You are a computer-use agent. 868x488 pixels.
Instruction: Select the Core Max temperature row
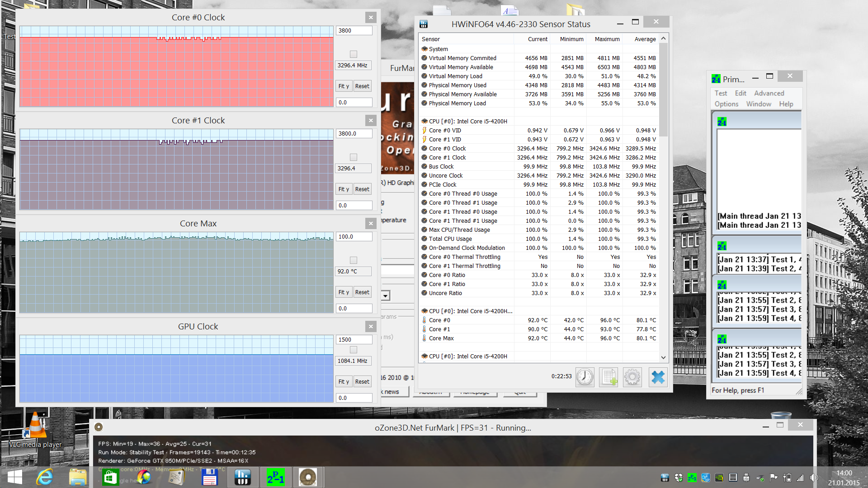[x=539, y=338]
